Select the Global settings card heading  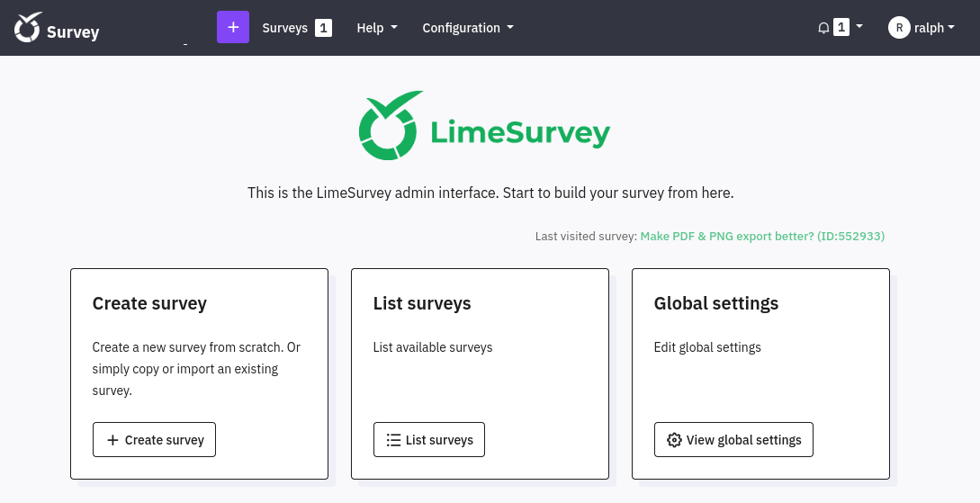(715, 303)
